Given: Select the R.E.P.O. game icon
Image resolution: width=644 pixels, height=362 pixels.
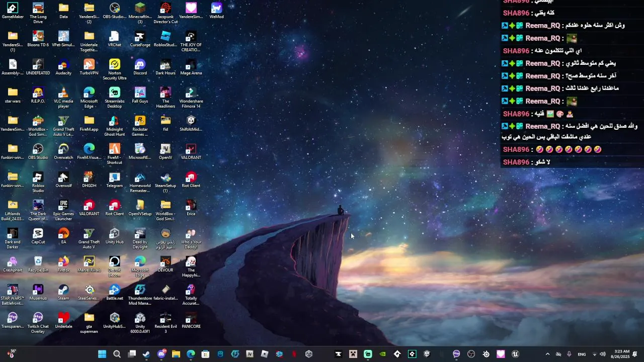Looking at the screenshot, I should pyautogui.click(x=38, y=96).
